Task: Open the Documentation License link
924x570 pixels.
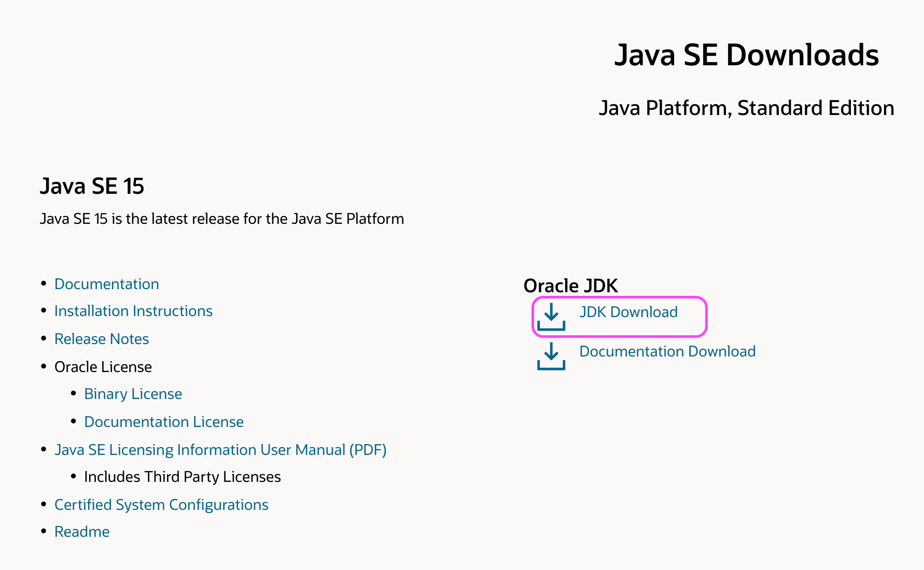Action: [164, 422]
